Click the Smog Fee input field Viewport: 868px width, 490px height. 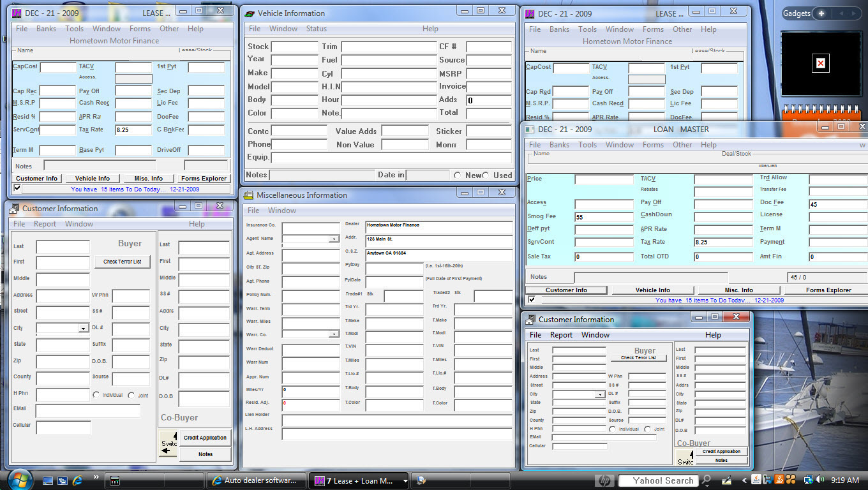[x=603, y=217]
